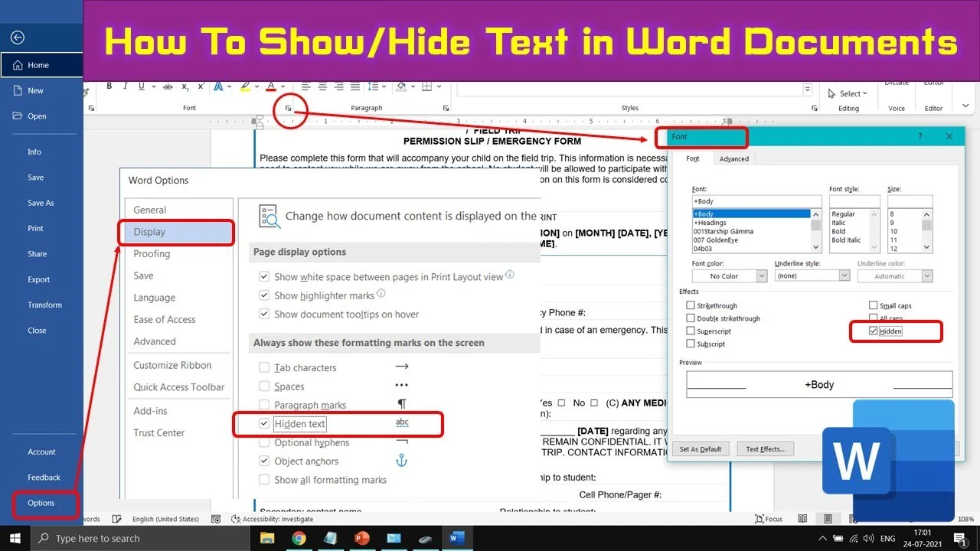Enable Show all formatting marks
Screen dimensions: 980x551
(x=264, y=480)
